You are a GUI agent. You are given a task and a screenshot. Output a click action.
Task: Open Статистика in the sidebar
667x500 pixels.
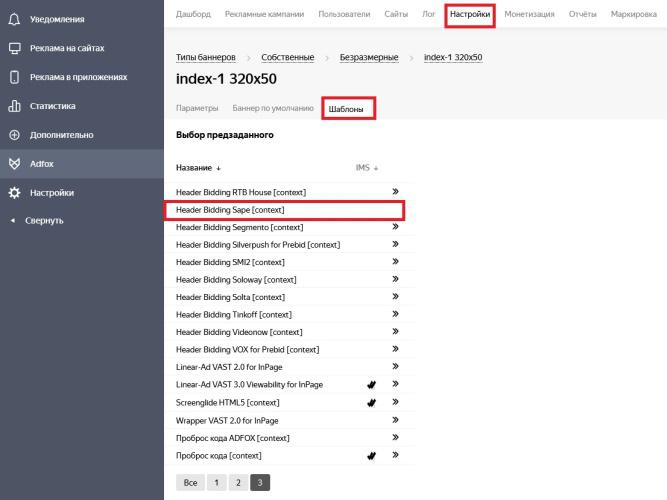[x=52, y=106]
